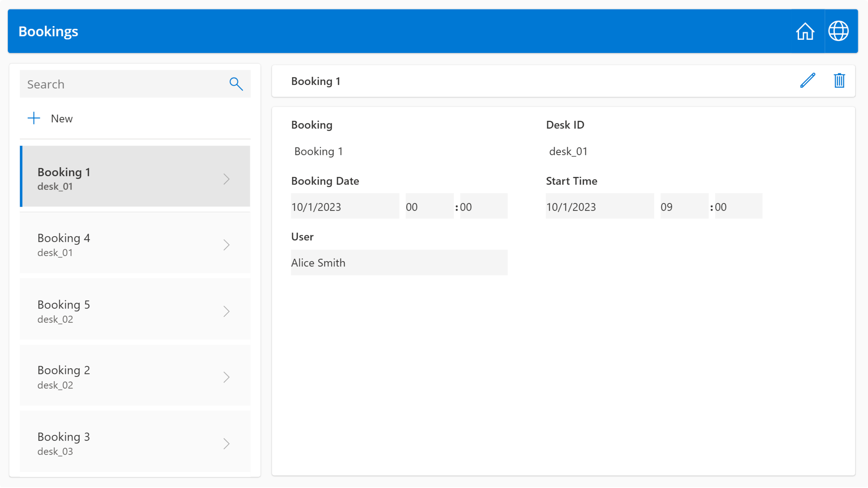Screen dimensions: 868x488
Task: Edit Booking 1 with pencil icon
Action: (808, 80)
